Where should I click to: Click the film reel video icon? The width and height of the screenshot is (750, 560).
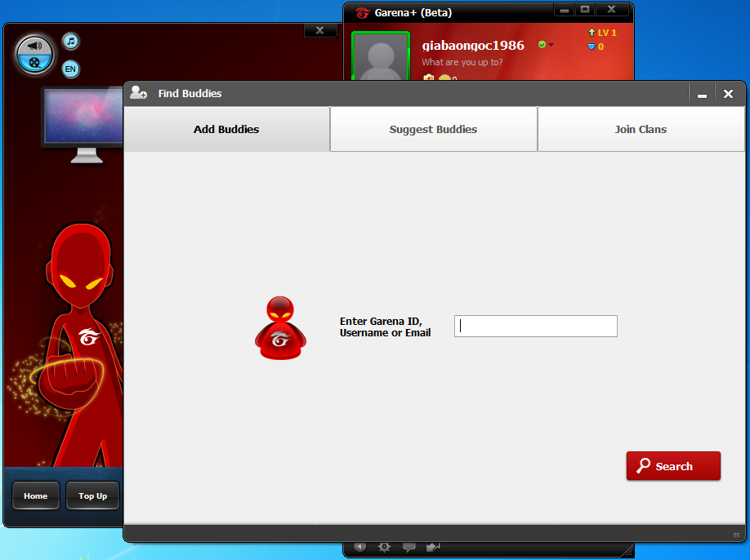coord(34,62)
